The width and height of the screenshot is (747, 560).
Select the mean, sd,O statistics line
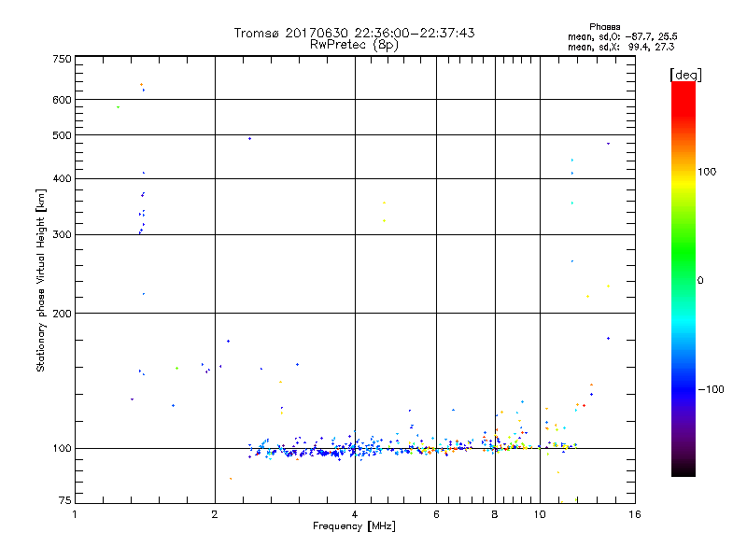tap(622, 36)
